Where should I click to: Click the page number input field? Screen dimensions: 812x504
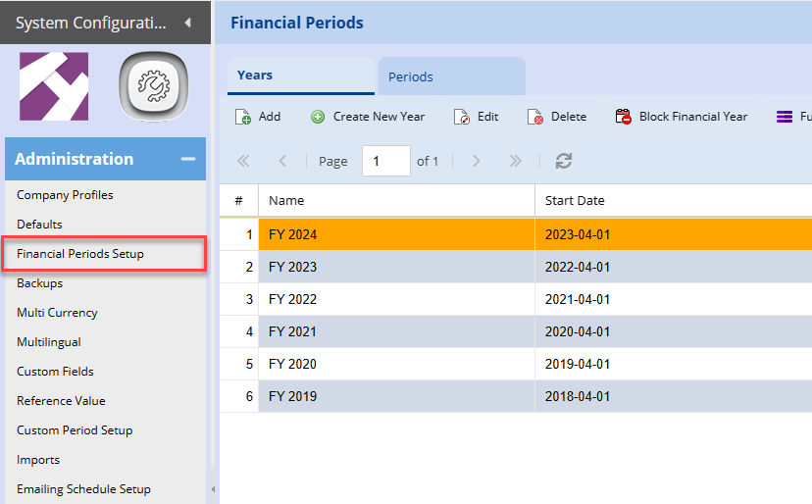point(384,161)
